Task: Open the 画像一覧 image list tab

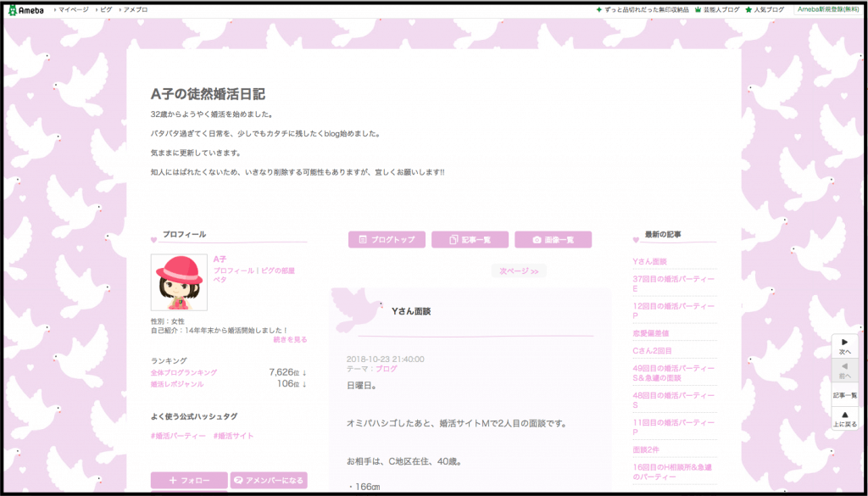Action: point(553,240)
